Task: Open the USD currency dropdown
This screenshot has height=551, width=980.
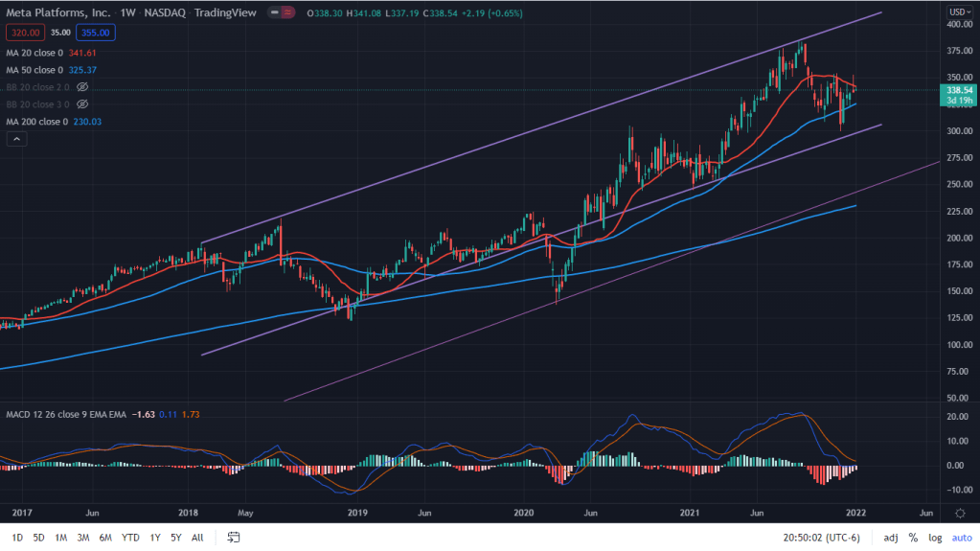Action: (960, 12)
